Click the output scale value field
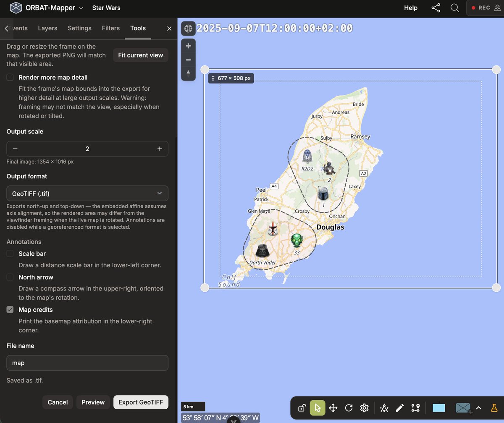 point(87,149)
